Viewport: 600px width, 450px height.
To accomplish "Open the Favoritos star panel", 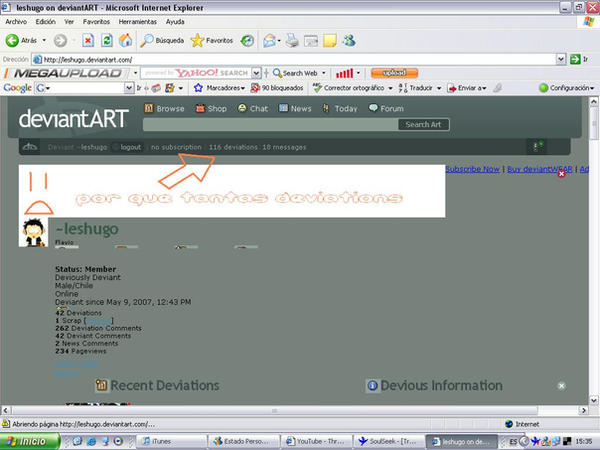I will (212, 40).
